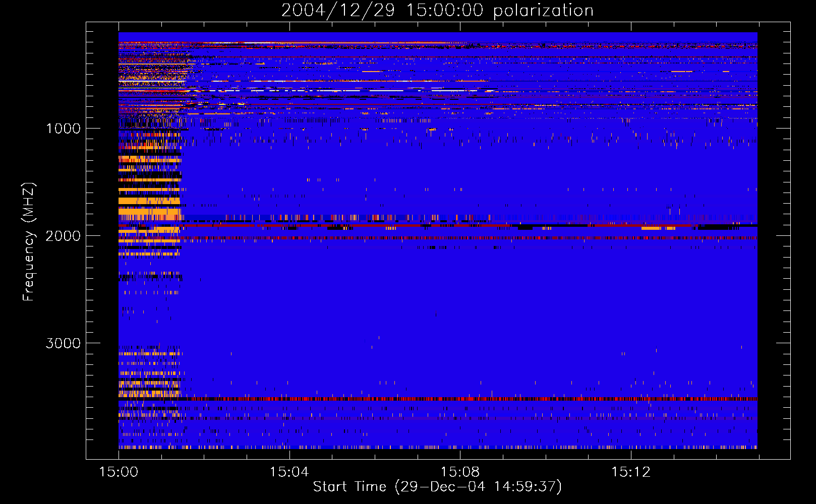This screenshot has height=504, width=816.
Task: Select the 1000 frequency tick label
Action: coord(63,129)
